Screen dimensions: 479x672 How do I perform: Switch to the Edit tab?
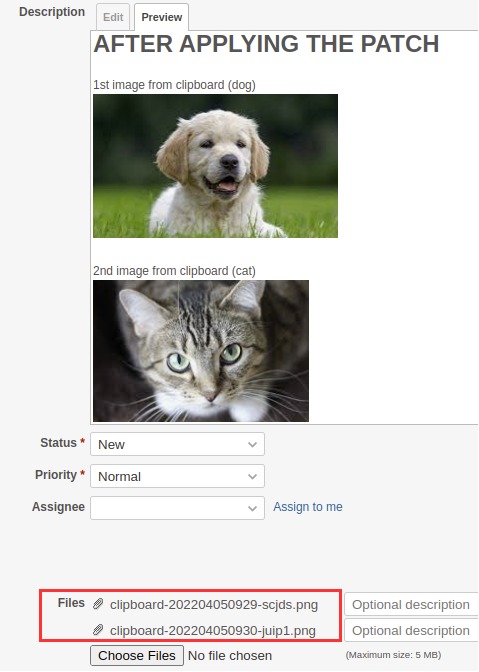113,17
